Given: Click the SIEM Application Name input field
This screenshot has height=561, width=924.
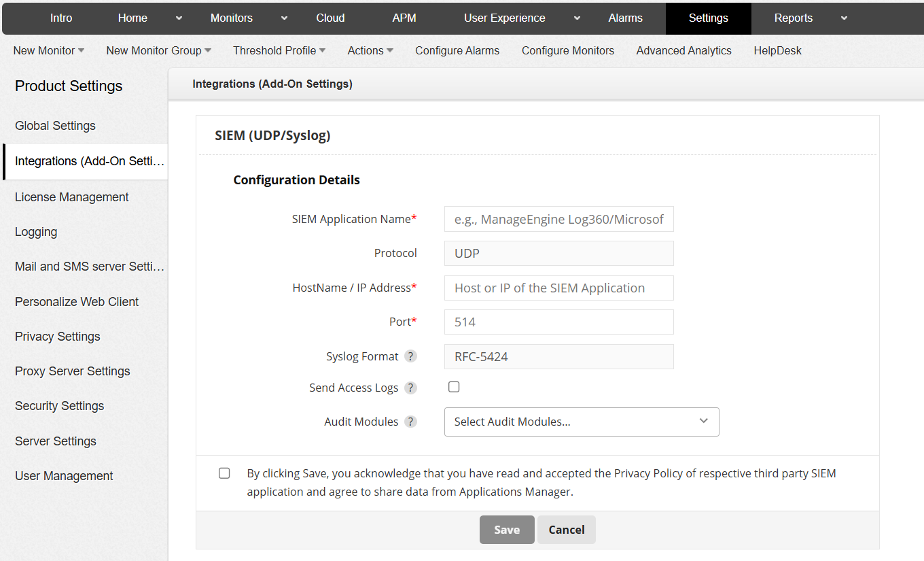Looking at the screenshot, I should [558, 218].
